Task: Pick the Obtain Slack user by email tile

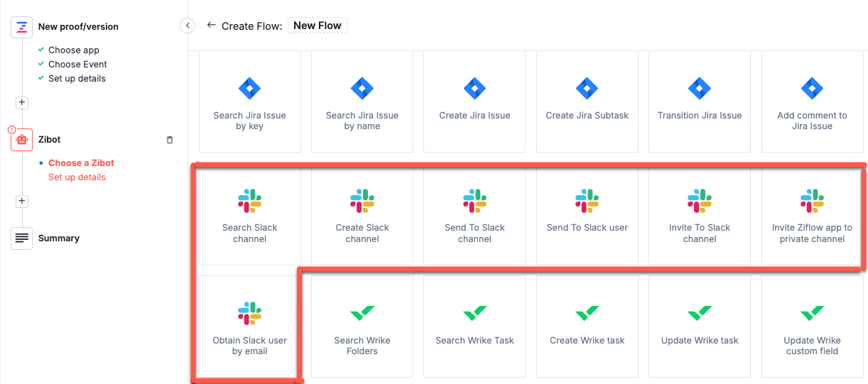Action: 249,327
